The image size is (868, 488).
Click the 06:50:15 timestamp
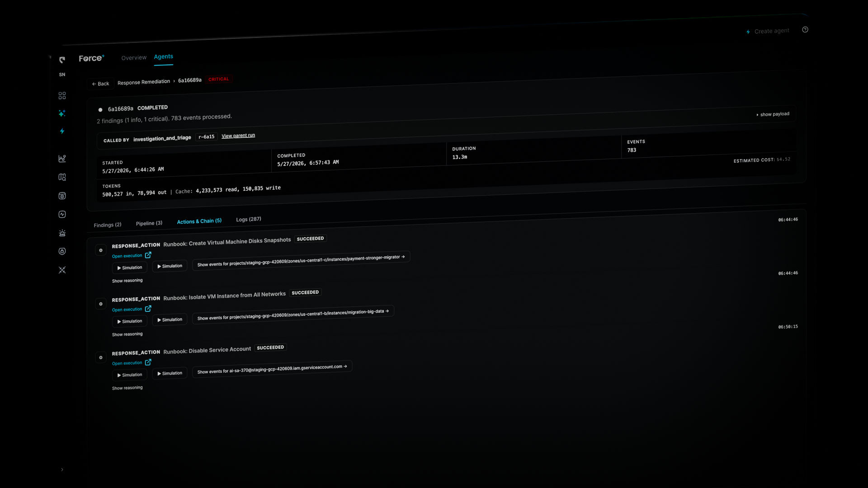[x=788, y=327]
